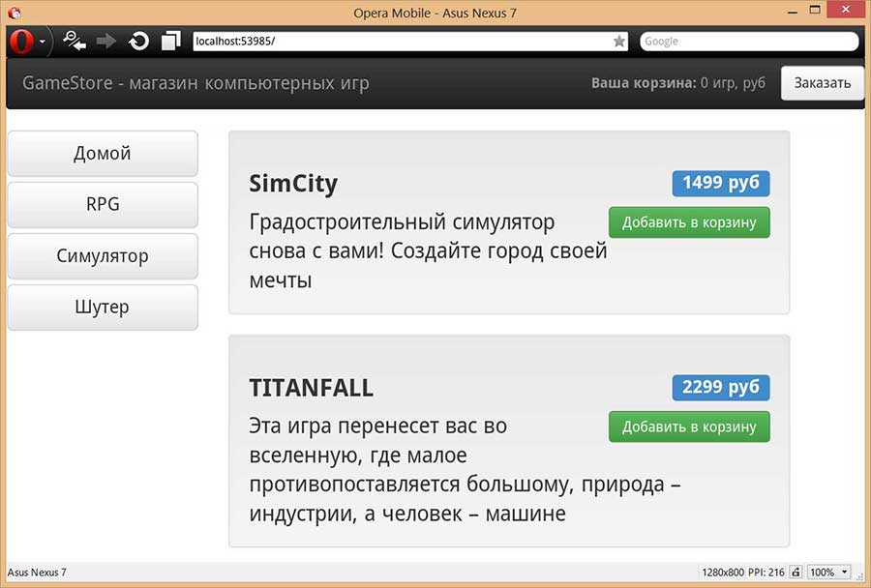The width and height of the screenshot is (871, 588).
Task: Click the GameStore header title
Action: 195,83
